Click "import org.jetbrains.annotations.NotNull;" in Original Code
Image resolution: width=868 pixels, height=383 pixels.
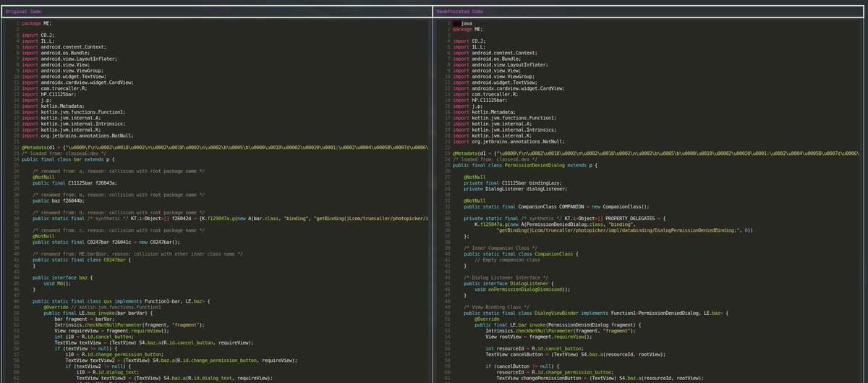(77, 135)
